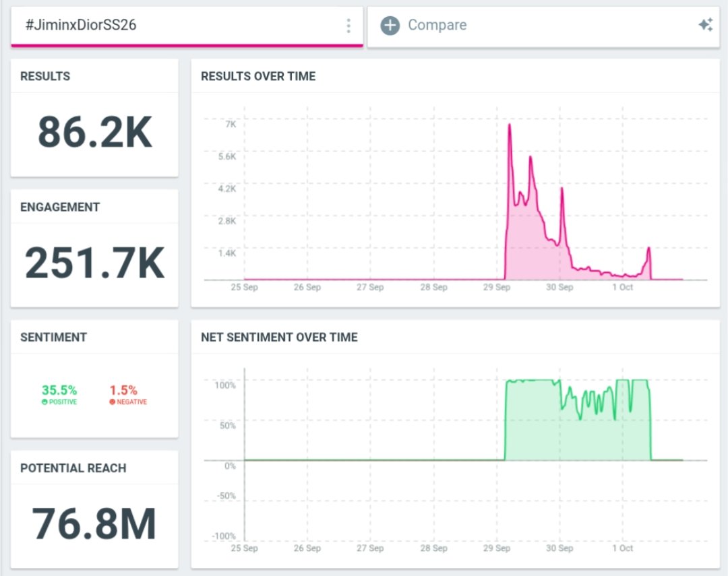Image resolution: width=728 pixels, height=576 pixels.
Task: Click the RESULTS OVER TIME heading
Action: (258, 76)
